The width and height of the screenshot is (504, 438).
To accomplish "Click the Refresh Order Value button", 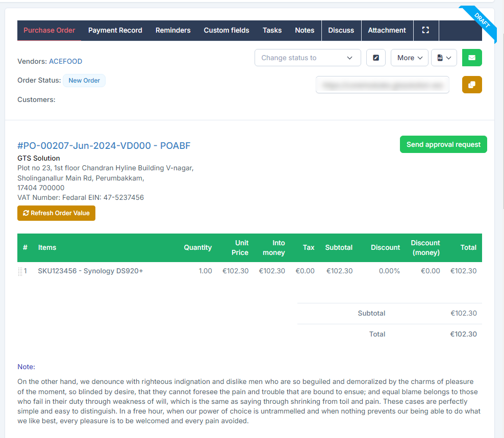I will click(x=56, y=213).
